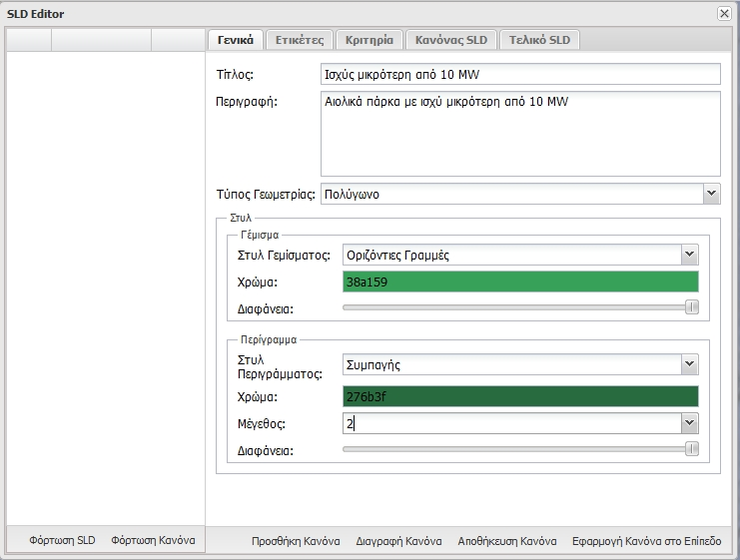740x560 pixels.
Task: Open the Στυλ Γεμίσματος dropdown
Action: (689, 255)
